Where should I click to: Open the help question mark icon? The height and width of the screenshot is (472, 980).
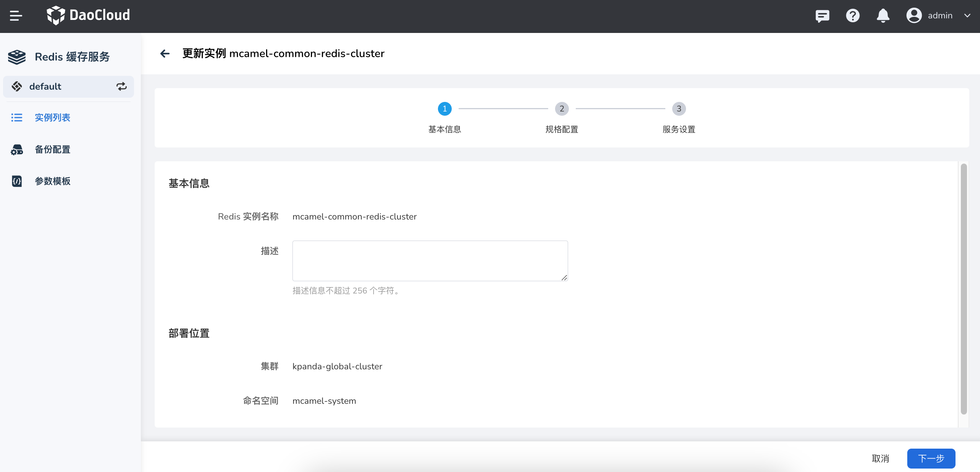tap(853, 16)
